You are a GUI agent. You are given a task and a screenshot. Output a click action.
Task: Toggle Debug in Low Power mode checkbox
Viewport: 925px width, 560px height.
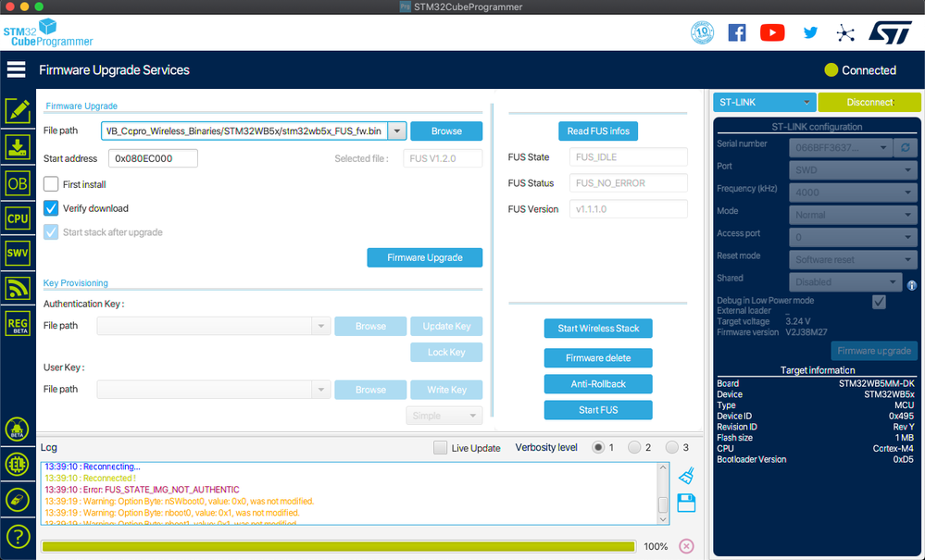[879, 302]
